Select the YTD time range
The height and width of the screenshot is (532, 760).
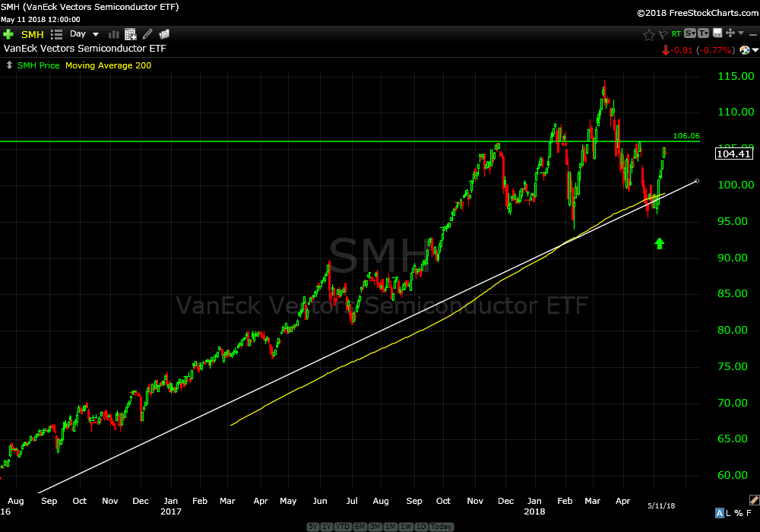(x=344, y=527)
